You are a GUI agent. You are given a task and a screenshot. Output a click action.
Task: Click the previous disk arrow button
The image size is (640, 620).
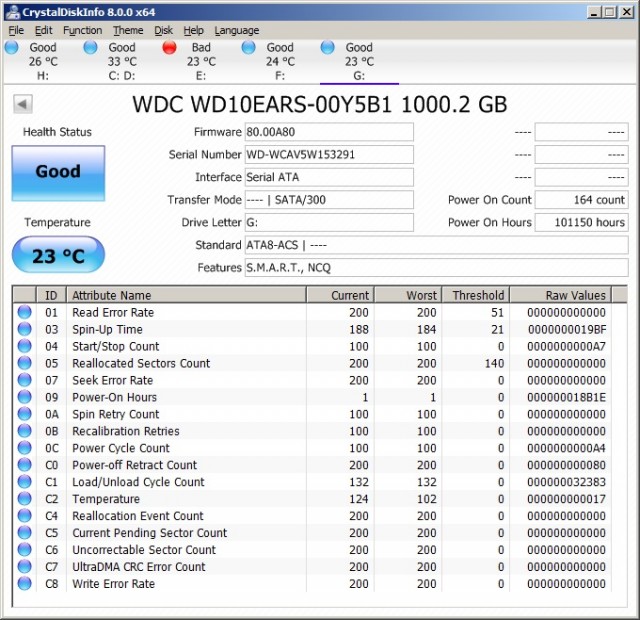(23, 104)
